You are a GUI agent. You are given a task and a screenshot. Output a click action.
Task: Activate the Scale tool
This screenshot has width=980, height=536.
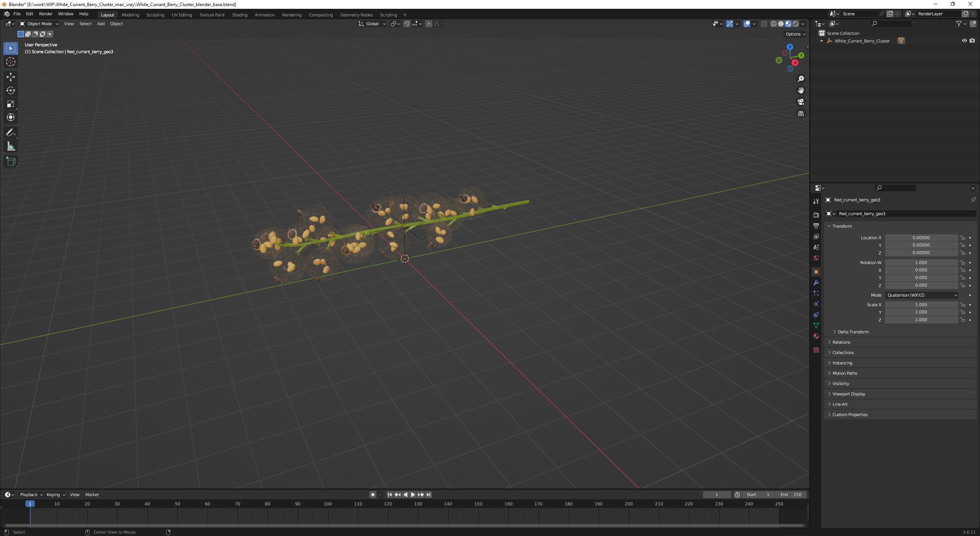pos(11,104)
